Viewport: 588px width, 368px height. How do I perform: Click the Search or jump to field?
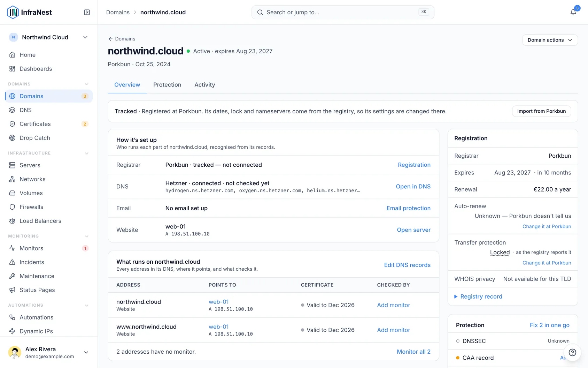point(343,12)
